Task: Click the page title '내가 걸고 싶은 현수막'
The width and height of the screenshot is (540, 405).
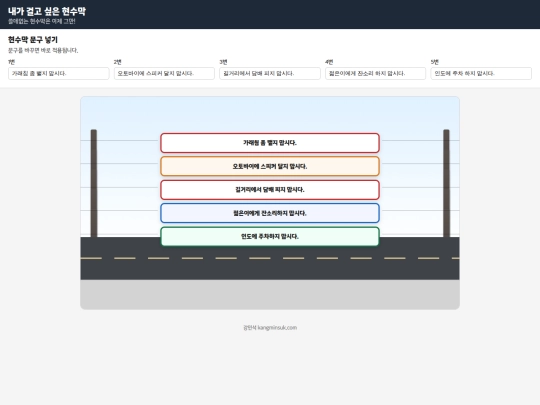Action: pyautogui.click(x=47, y=11)
